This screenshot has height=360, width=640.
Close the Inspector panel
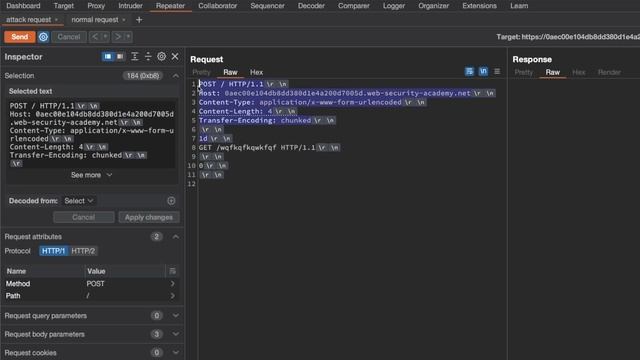click(x=175, y=56)
